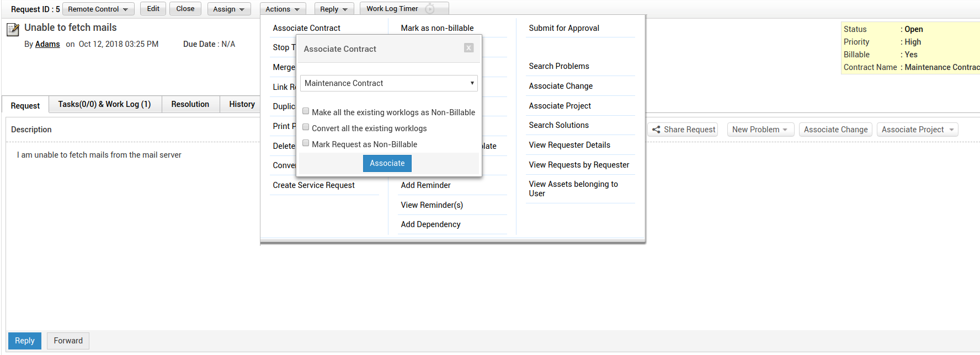Click the Work Log Timer stopwatch icon
The width and height of the screenshot is (980, 355).
[430, 9]
